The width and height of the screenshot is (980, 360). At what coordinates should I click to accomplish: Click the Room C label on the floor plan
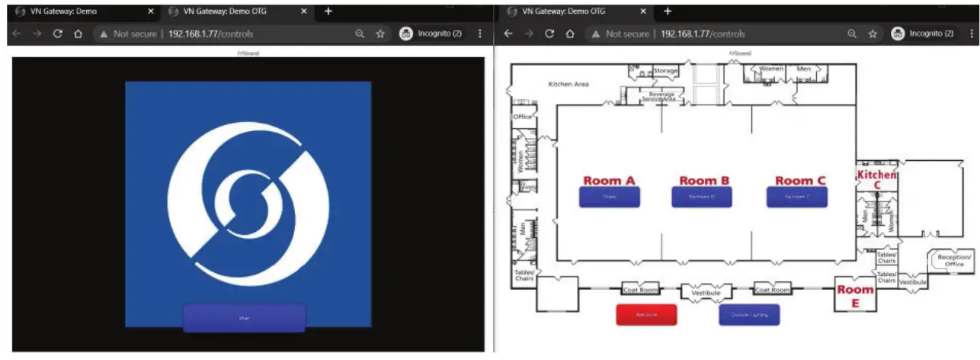pyautogui.click(x=800, y=181)
